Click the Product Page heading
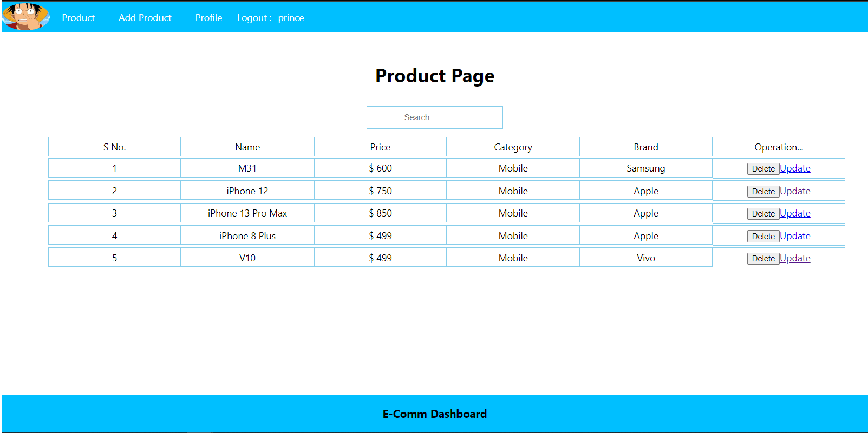868x433 pixels. pos(434,76)
